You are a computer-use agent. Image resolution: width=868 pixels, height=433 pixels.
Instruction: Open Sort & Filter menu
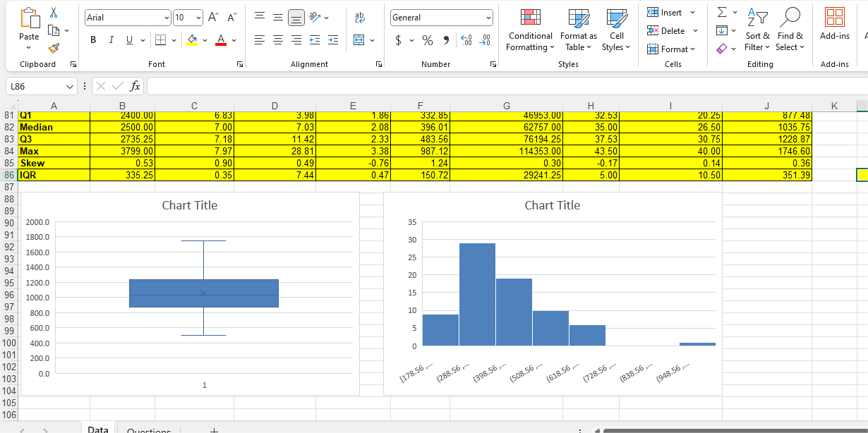coord(758,30)
